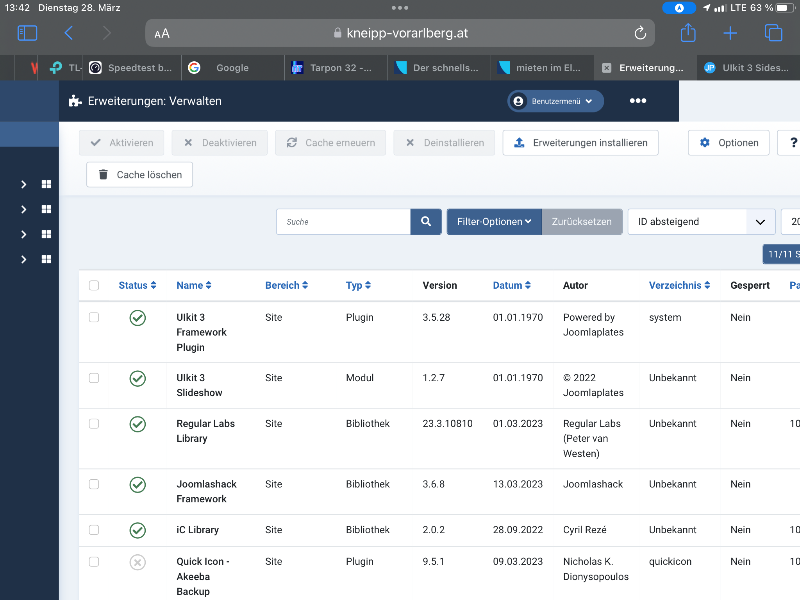Open the AA reader settings
The image size is (800, 600).
162,34
